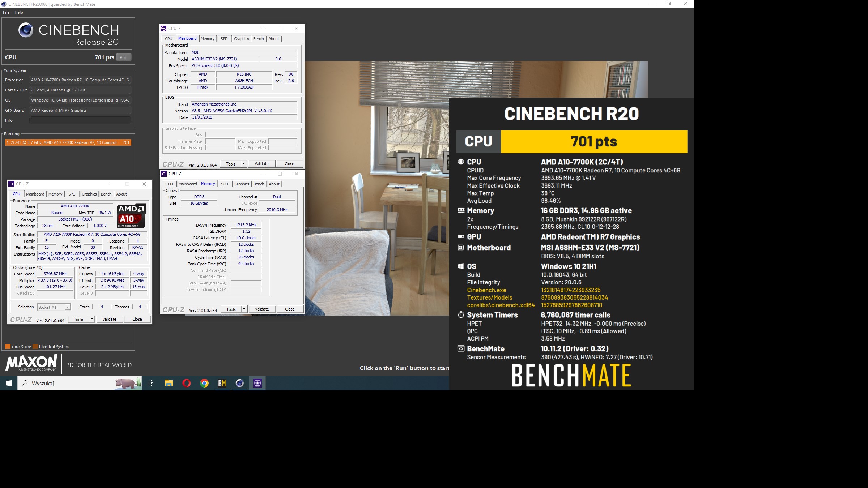Click CAS# Latency value 10.0 clocks

click(246, 238)
